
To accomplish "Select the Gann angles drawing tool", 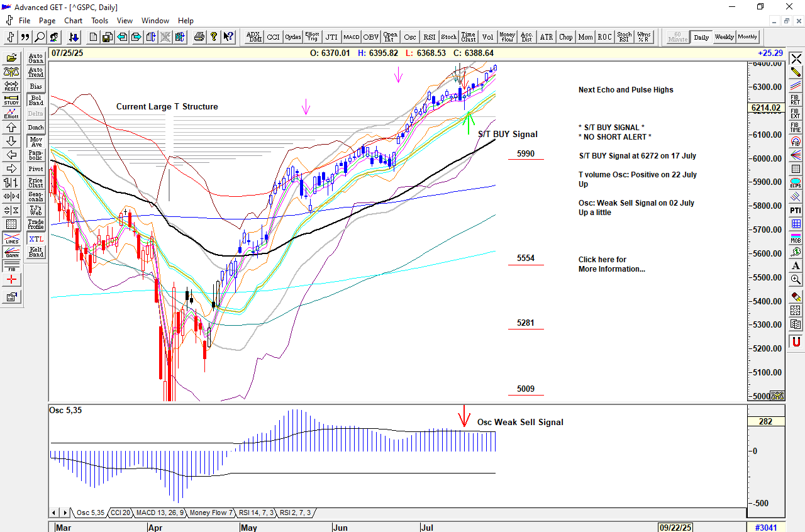I will [x=11, y=253].
